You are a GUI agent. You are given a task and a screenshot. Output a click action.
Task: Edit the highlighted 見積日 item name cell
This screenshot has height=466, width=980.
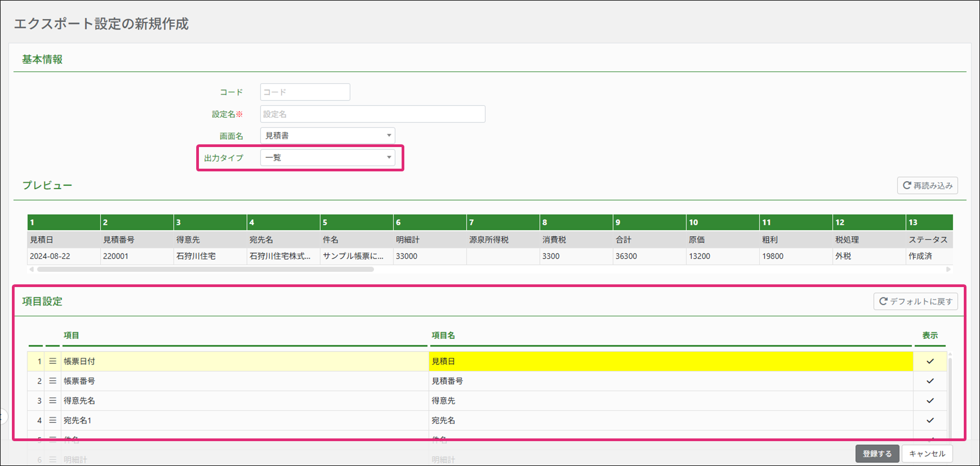(x=670, y=361)
